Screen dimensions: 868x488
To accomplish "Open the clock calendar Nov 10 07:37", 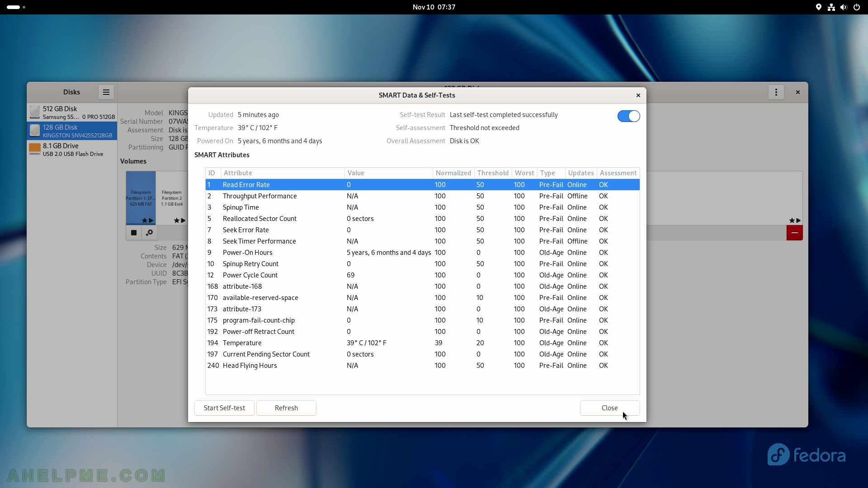I will tap(434, 7).
